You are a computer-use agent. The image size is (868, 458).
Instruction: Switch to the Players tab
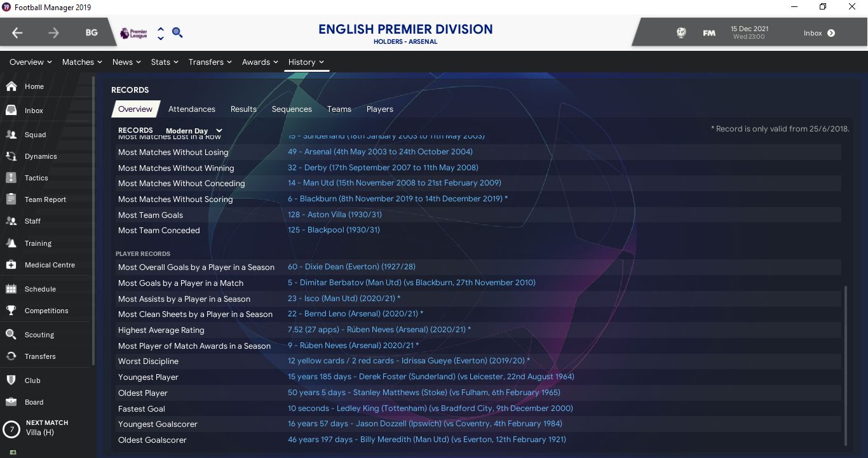(380, 109)
